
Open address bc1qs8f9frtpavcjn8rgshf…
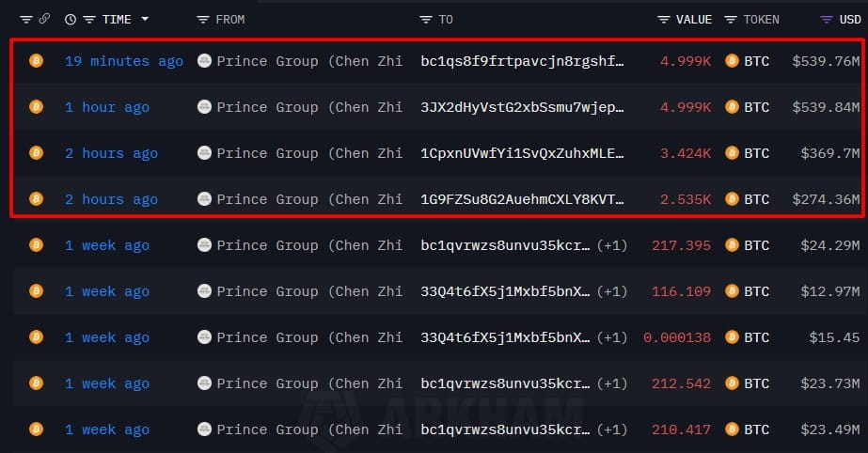coord(522,61)
